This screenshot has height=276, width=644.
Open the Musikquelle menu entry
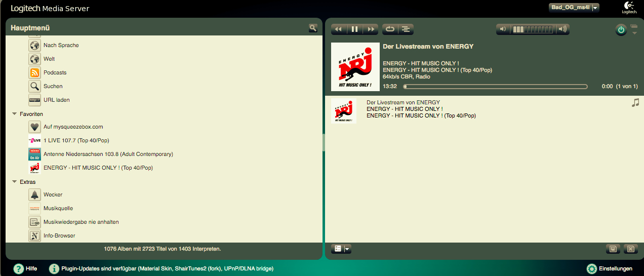tap(58, 208)
